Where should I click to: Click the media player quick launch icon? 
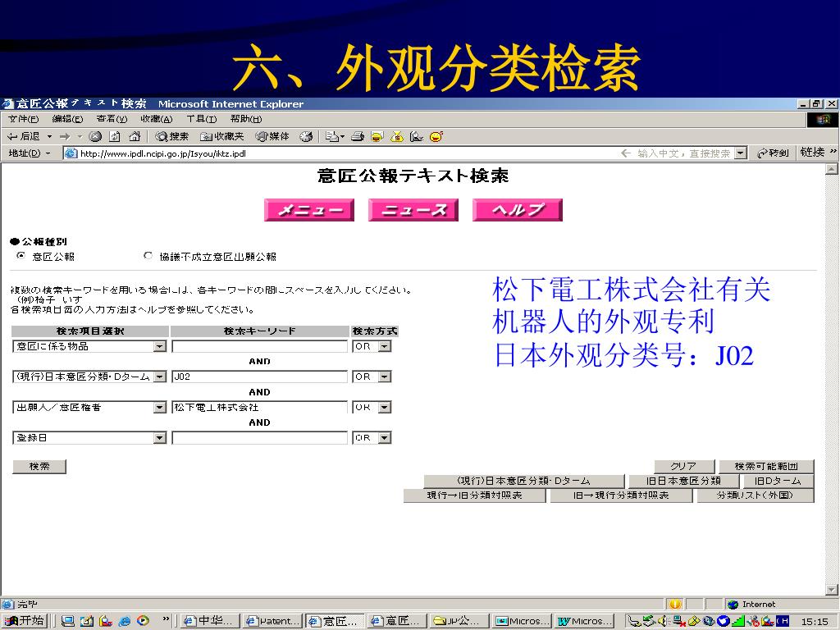[x=143, y=621]
